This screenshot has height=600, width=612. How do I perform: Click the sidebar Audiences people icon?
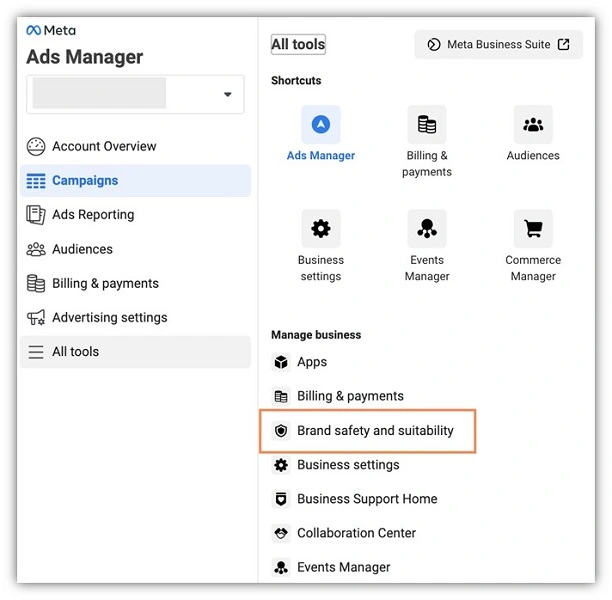point(36,249)
